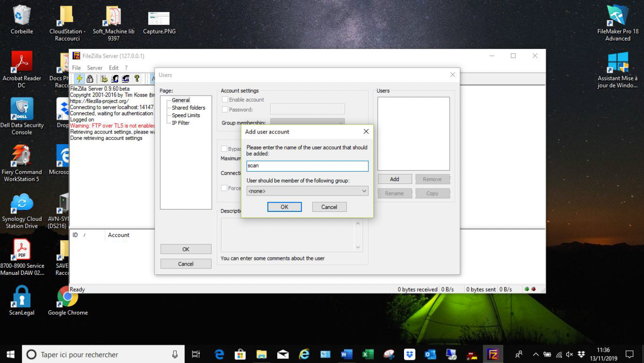Tick the partially hidden Force checkbox
This screenshot has height=363, width=644.
[x=225, y=188]
